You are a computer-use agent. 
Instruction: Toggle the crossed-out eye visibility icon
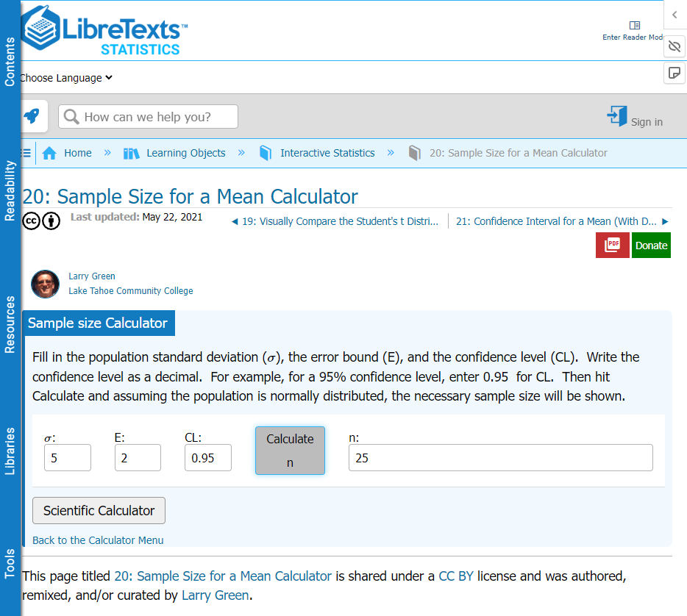(x=674, y=46)
